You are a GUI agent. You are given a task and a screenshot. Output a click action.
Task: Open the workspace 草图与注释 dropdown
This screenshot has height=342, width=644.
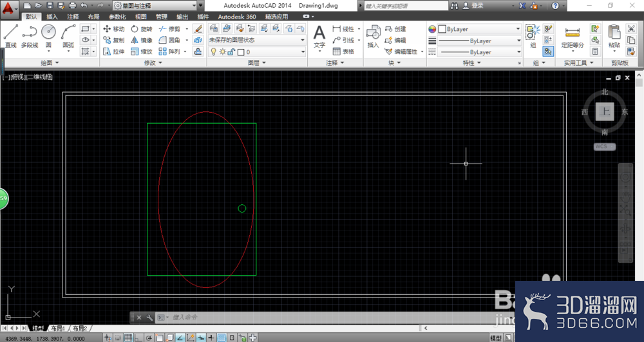pos(155,6)
